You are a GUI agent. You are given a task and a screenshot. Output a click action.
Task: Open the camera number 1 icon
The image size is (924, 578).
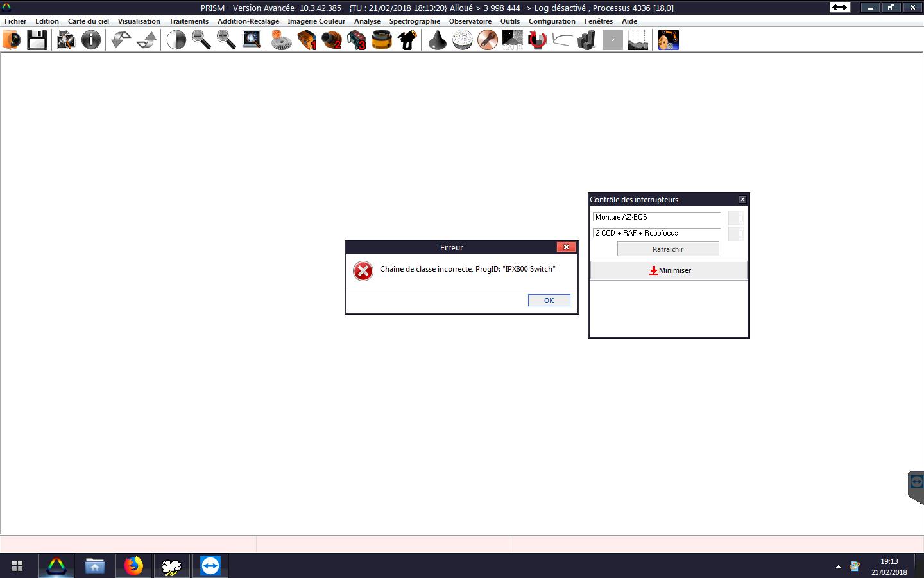307,40
